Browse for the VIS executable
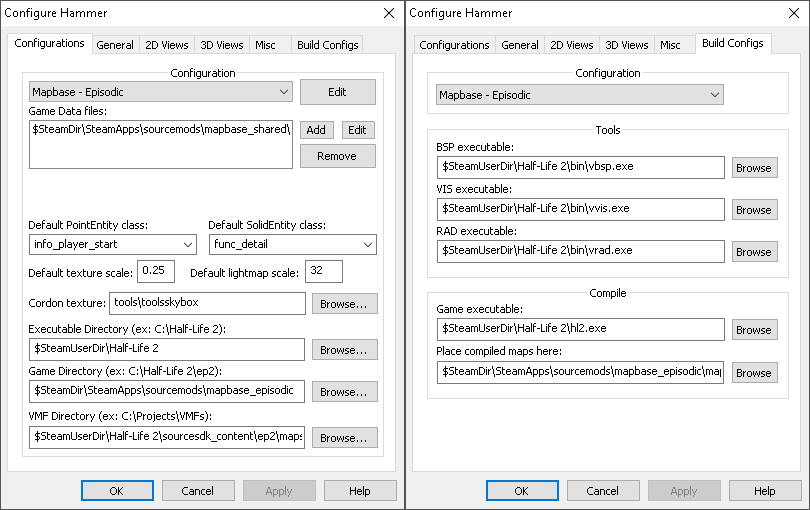Viewport: 810px width, 510px height. click(x=753, y=210)
